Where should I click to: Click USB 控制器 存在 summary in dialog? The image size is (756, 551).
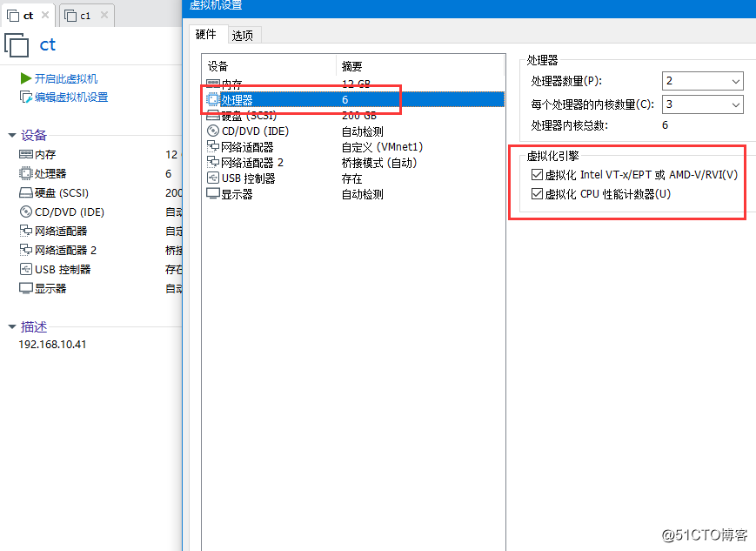(352, 178)
